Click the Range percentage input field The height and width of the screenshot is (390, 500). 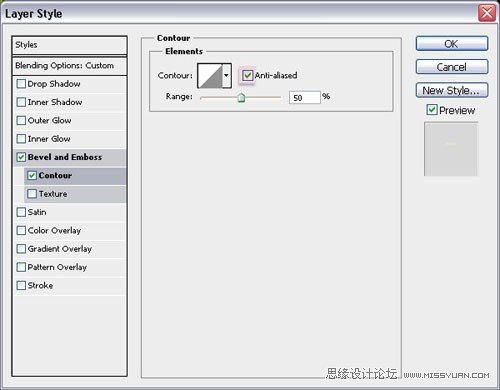tap(305, 98)
